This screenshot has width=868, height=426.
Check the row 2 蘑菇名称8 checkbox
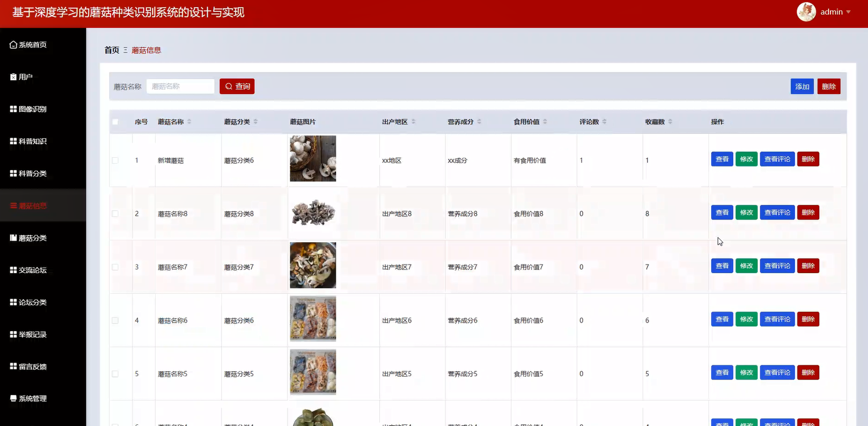point(115,214)
